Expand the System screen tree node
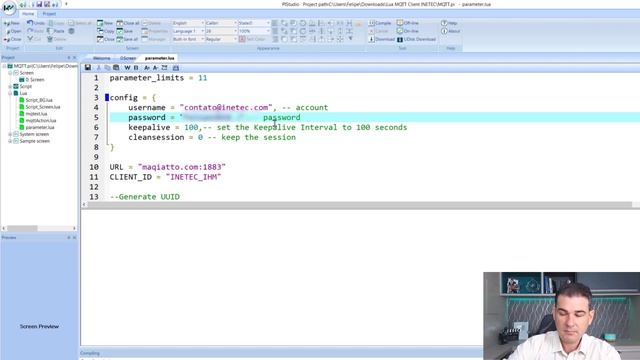The image size is (640, 360). pos(10,134)
